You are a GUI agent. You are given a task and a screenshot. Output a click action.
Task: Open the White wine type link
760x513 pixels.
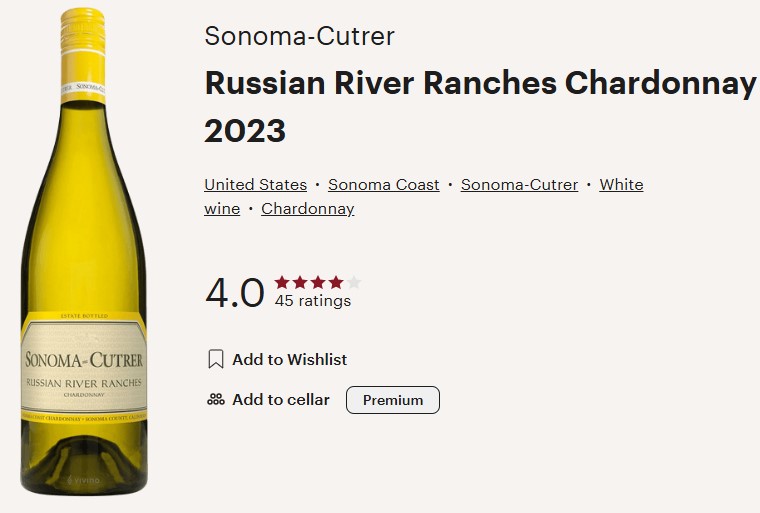[621, 185]
